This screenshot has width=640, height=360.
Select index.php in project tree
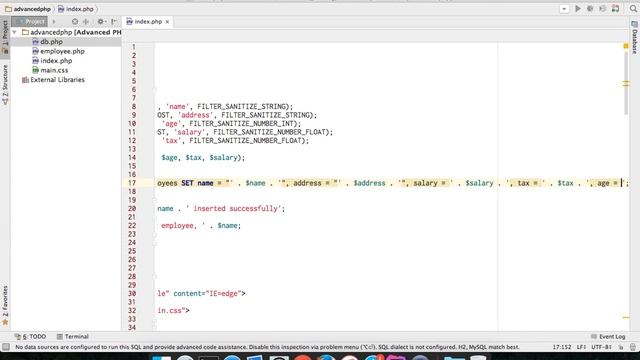click(x=56, y=60)
